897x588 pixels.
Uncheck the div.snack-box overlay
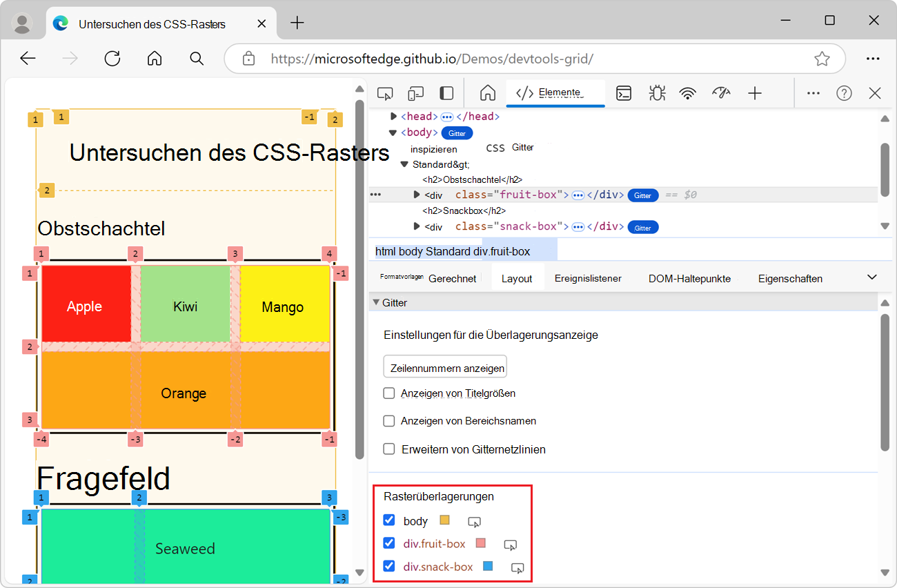tap(389, 566)
